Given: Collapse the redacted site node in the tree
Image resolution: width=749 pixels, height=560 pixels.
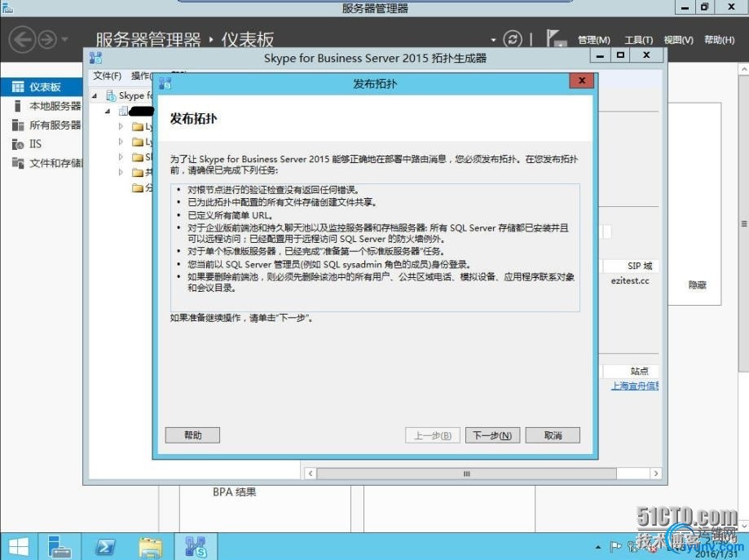Looking at the screenshot, I should [108, 112].
